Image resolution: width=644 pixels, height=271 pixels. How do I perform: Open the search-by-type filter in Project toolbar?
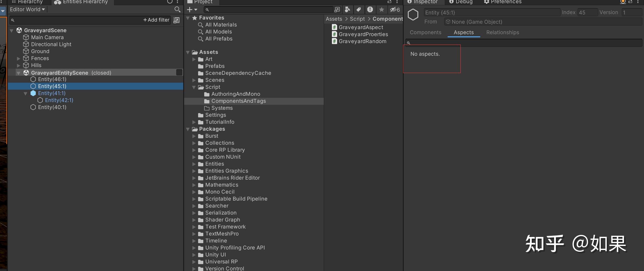pos(348,10)
